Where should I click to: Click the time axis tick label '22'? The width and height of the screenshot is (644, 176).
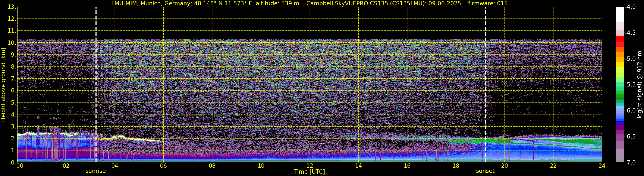coord(553,166)
